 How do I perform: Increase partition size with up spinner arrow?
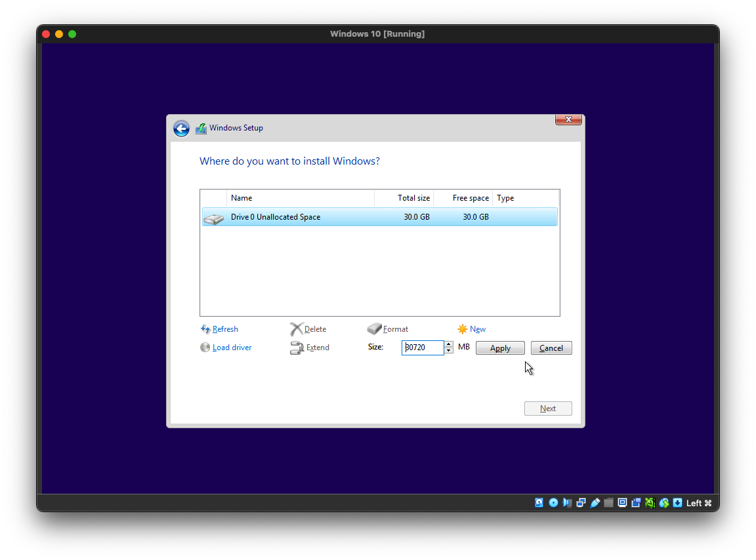449,344
